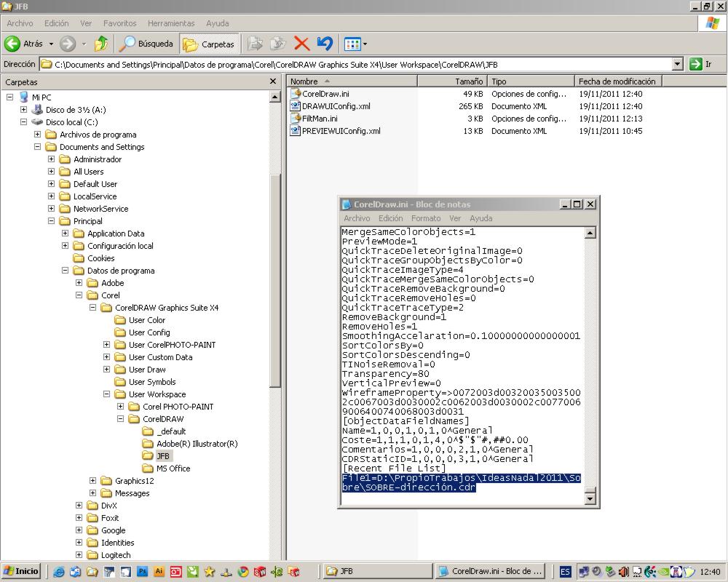728x582 pixels.
Task: Select the All Users folder in tree
Action: pyautogui.click(x=88, y=171)
